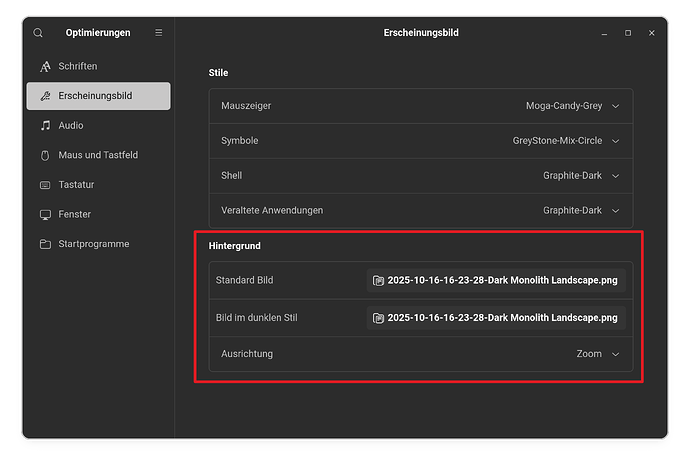The image size is (690, 466).
Task: Open the hamburger menu in sidebar header
Action: click(x=158, y=33)
